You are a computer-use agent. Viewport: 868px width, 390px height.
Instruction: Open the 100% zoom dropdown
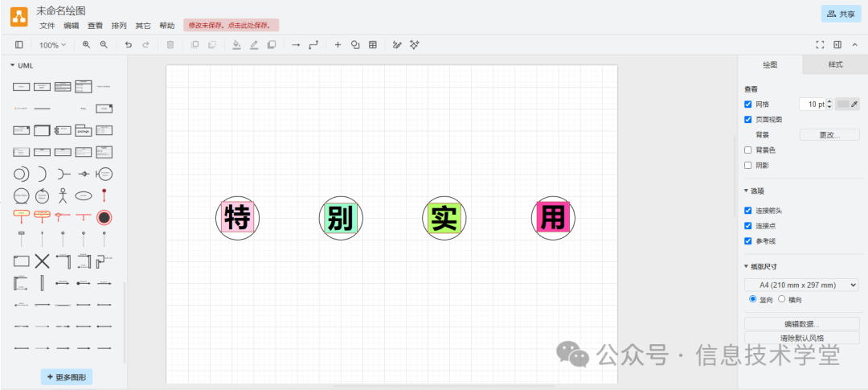coord(52,45)
